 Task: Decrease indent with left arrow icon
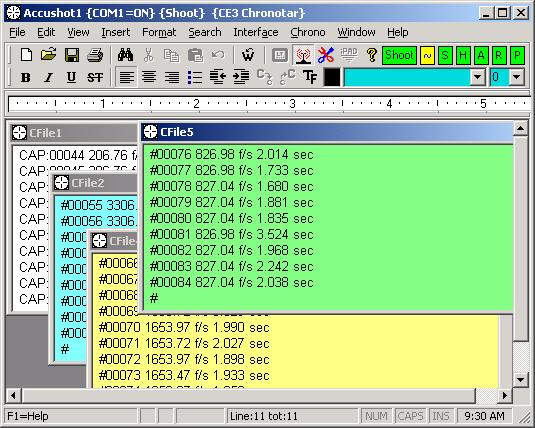tap(218, 77)
